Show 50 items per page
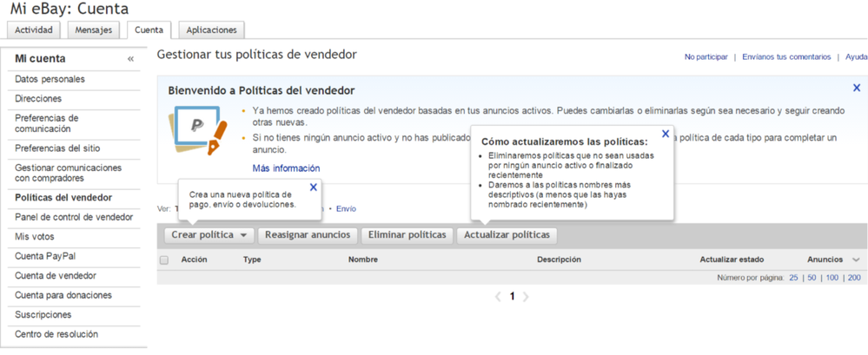The image size is (868, 355). point(812,278)
